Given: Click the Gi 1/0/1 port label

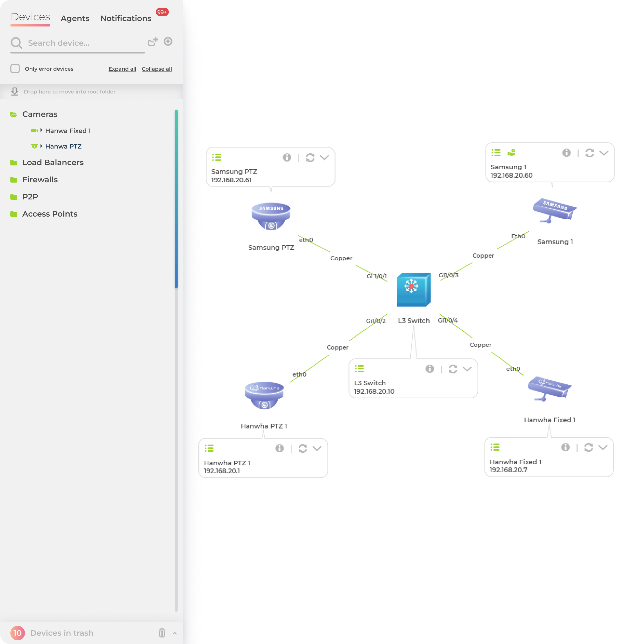Looking at the screenshot, I should coord(377,276).
